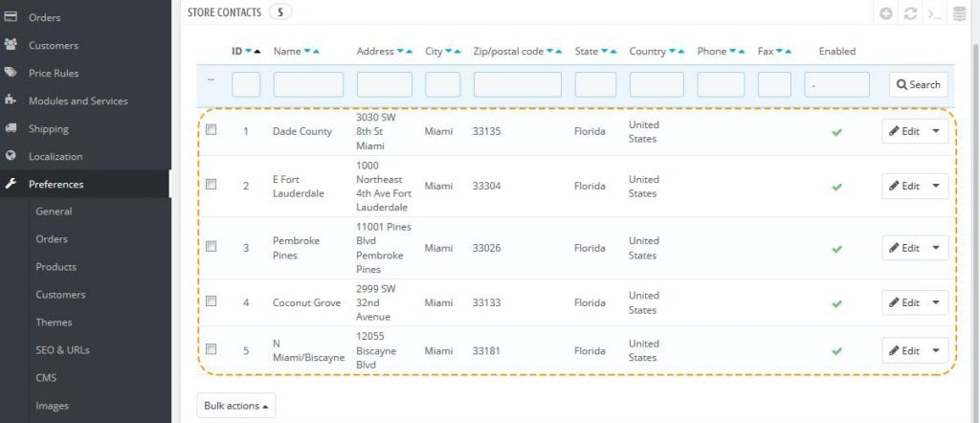Open the Enabled filter dropdown
Screen dimensions: 980x423
(836, 84)
